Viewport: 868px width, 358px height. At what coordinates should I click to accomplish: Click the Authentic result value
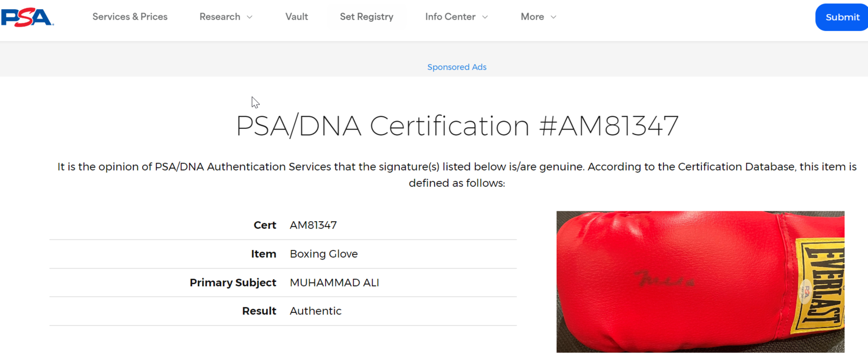pos(316,311)
